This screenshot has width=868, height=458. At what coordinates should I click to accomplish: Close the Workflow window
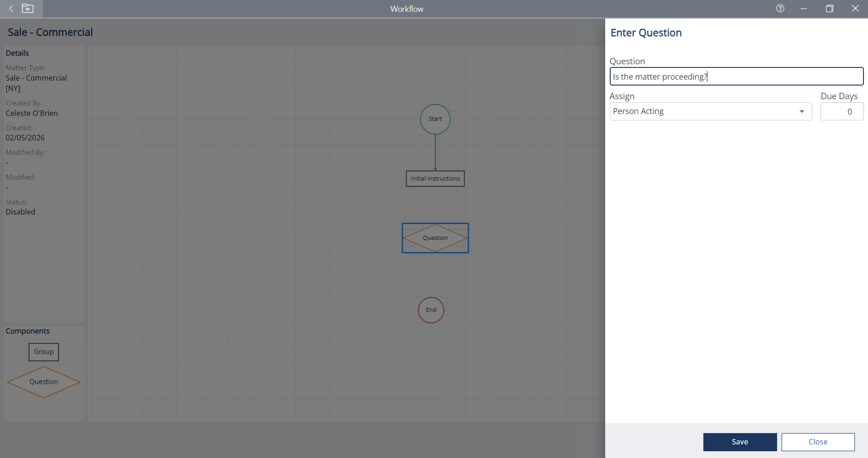tap(855, 9)
